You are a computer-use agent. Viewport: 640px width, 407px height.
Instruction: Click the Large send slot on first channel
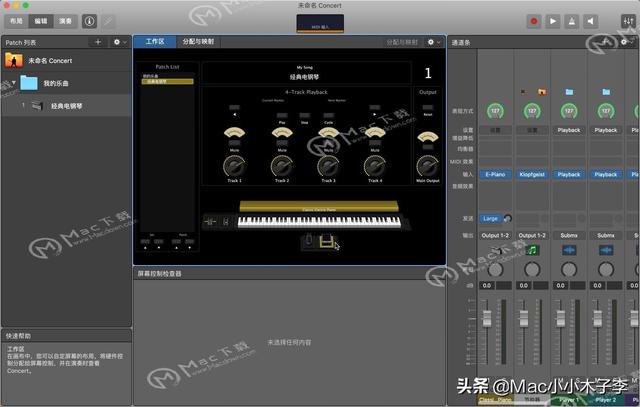490,219
